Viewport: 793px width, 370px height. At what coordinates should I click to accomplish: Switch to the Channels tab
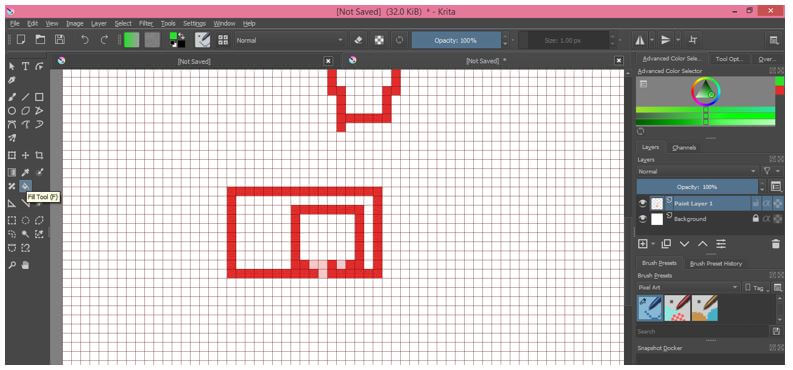[x=684, y=148]
